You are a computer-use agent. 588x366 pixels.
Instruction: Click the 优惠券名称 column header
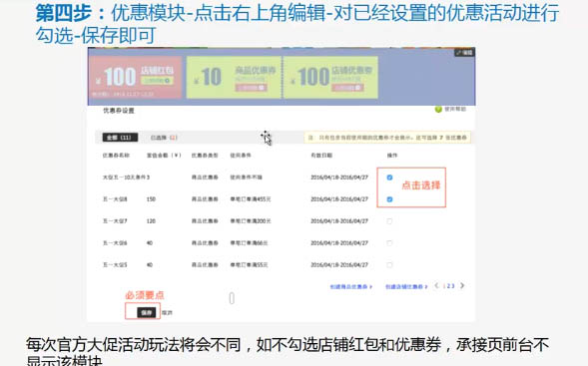tap(116, 156)
